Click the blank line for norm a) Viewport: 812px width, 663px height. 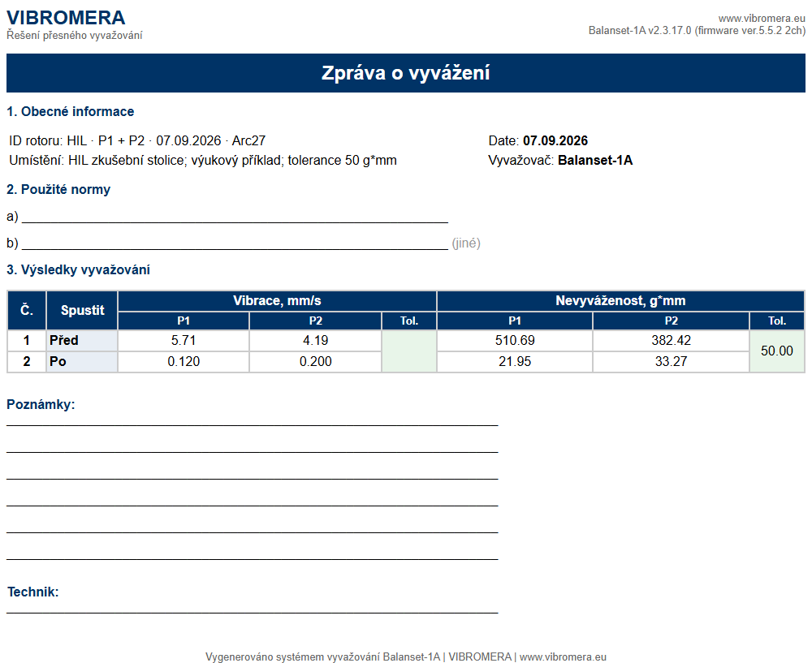[x=235, y=218]
